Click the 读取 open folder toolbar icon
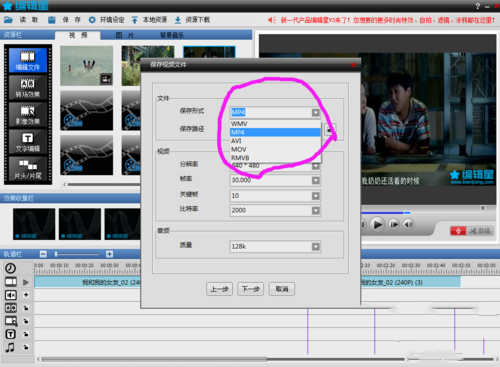Image resolution: width=500 pixels, height=367 pixels. pos(8,20)
